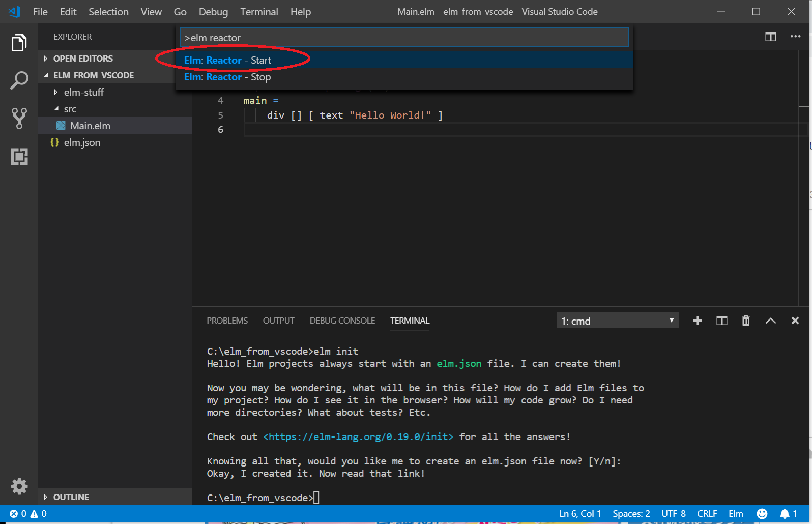
Task: Expand the elm-stuff folder
Action: coord(83,92)
